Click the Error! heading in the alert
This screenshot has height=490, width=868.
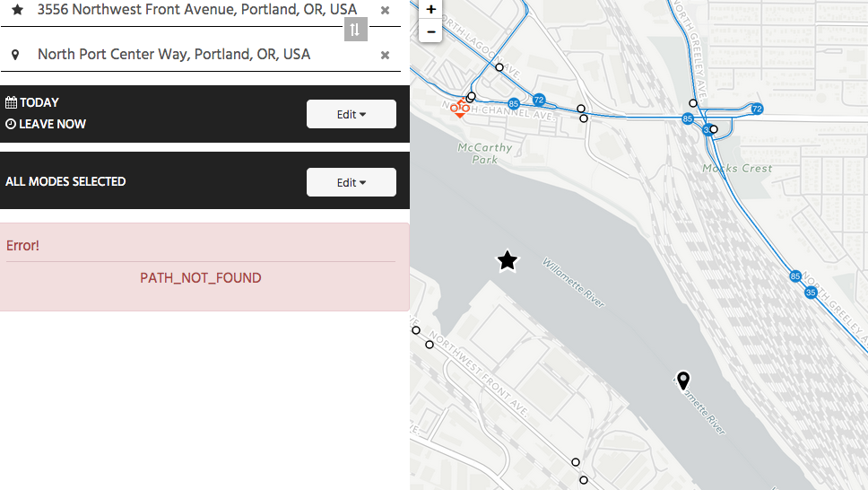22,246
